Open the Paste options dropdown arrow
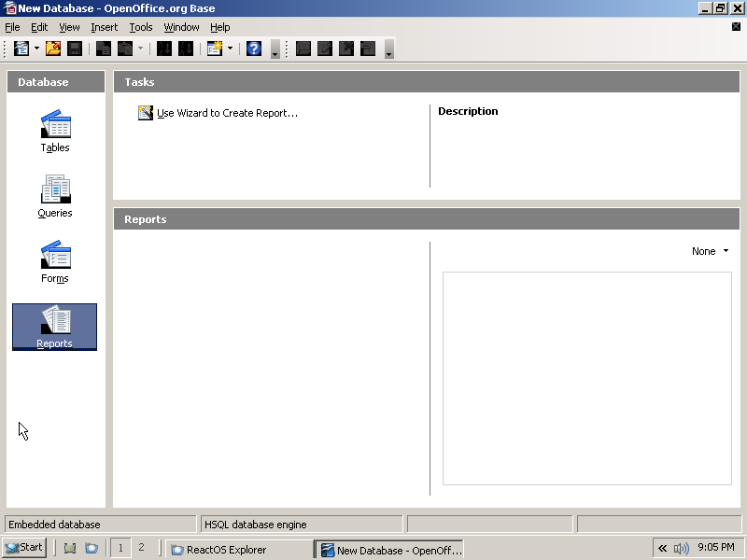Image resolution: width=747 pixels, height=560 pixels. 141,49
